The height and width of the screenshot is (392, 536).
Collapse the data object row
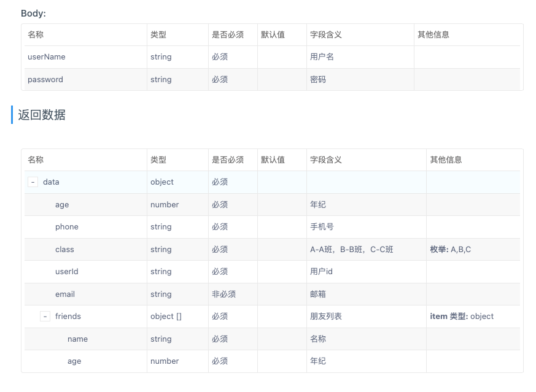coord(33,182)
